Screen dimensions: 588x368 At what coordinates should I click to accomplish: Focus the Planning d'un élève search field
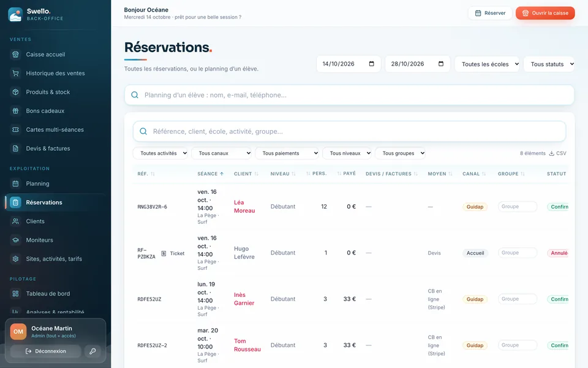point(349,95)
